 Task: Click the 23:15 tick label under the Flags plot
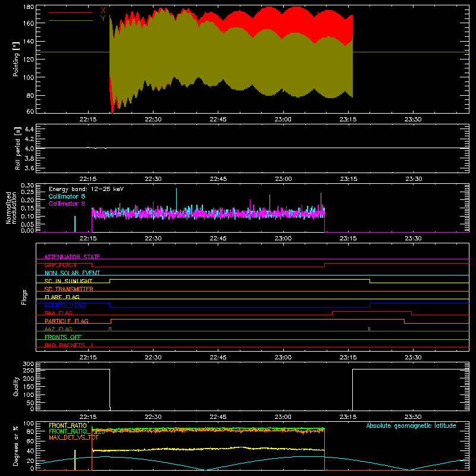(348, 358)
